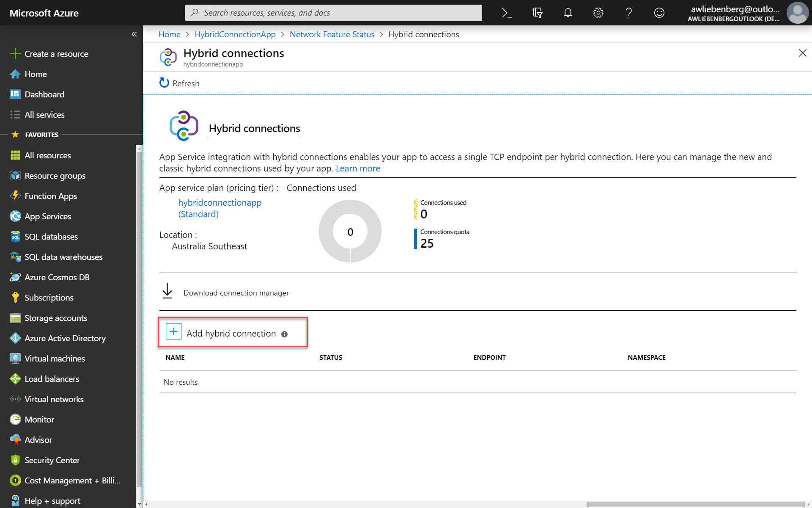Open hybridconnectionapp (Standard) plan link
812x508 pixels.
pyautogui.click(x=220, y=208)
